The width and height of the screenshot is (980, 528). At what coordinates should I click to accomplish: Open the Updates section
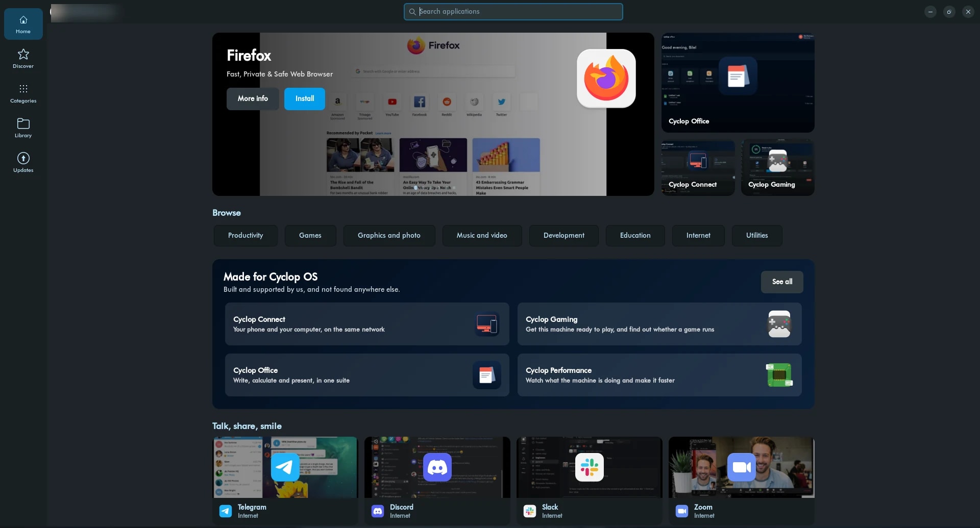click(x=23, y=163)
